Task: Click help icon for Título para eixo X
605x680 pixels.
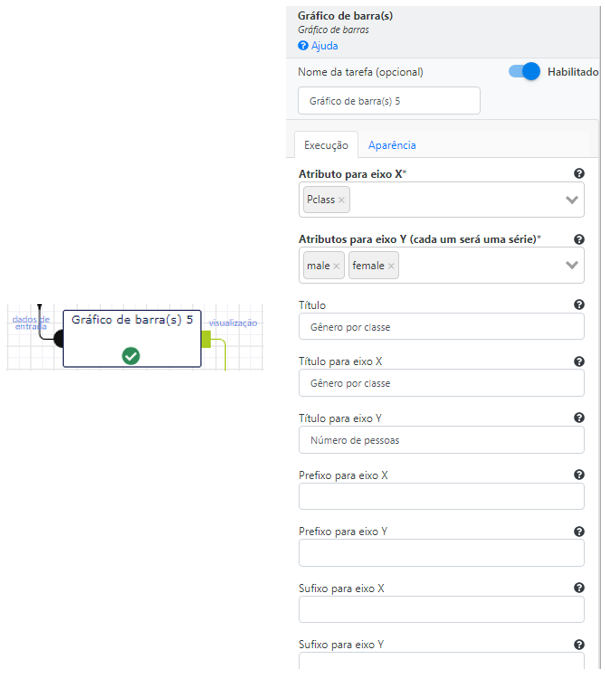Action: coord(579,361)
